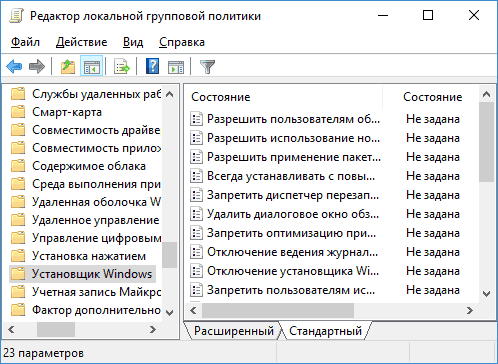Click Не задана for Запретить оптимизацию row
The width and height of the screenshot is (498, 364).
(433, 233)
